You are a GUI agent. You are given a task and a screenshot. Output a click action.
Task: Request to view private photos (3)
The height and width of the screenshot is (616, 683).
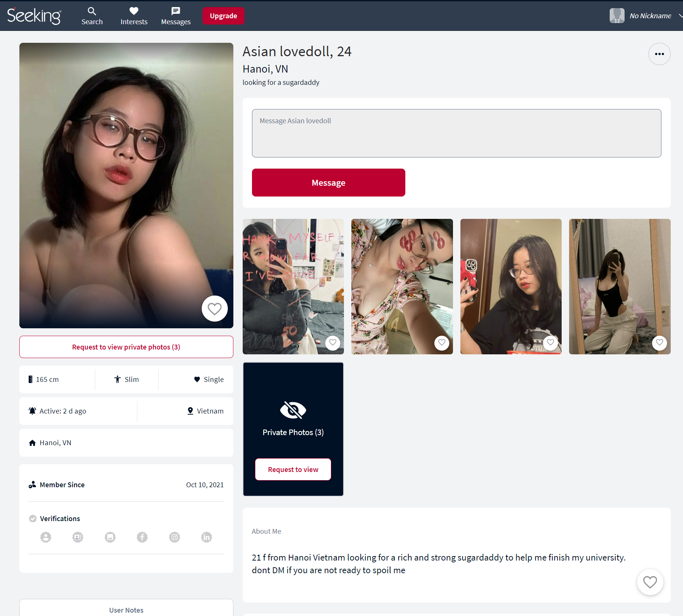tap(126, 347)
